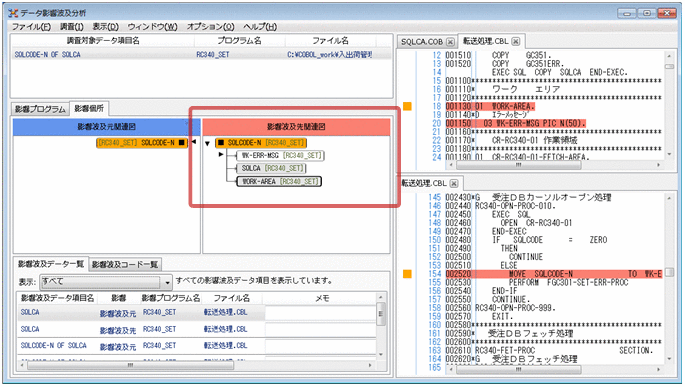The width and height of the screenshot is (685, 387).
Task: Click the left arrow beside source SQLCODE-N node
Action: [x=194, y=142]
